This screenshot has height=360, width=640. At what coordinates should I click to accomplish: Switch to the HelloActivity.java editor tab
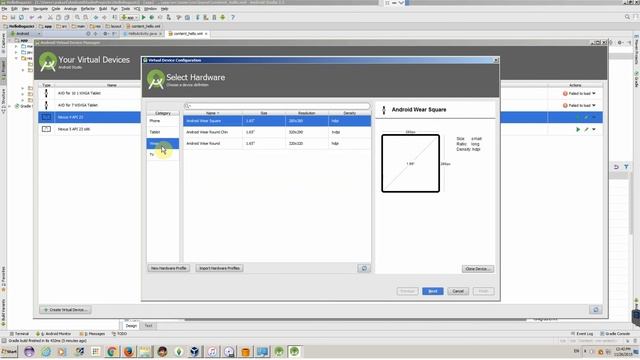(142, 33)
